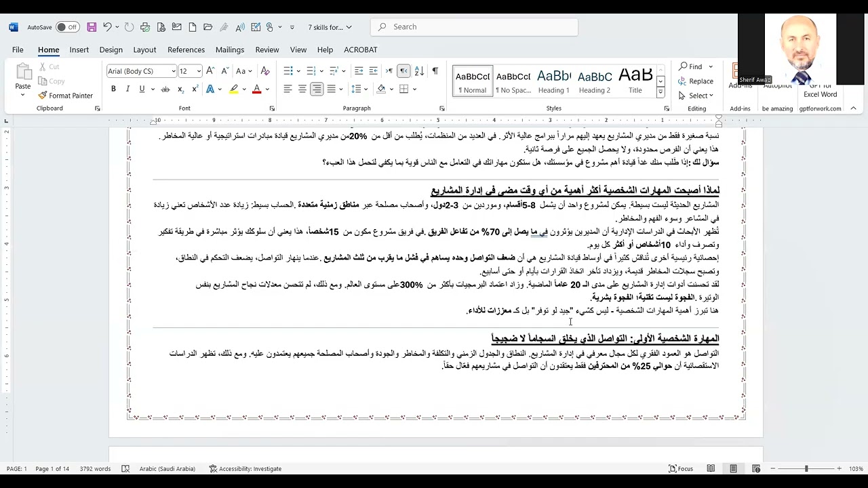The width and height of the screenshot is (868, 488).
Task: Set right-to-left text direction
Action: click(x=403, y=71)
